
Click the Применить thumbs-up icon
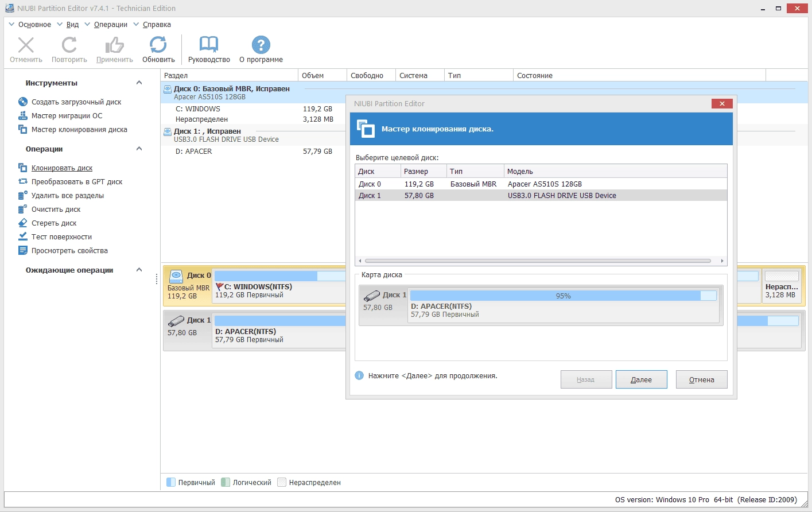click(114, 45)
